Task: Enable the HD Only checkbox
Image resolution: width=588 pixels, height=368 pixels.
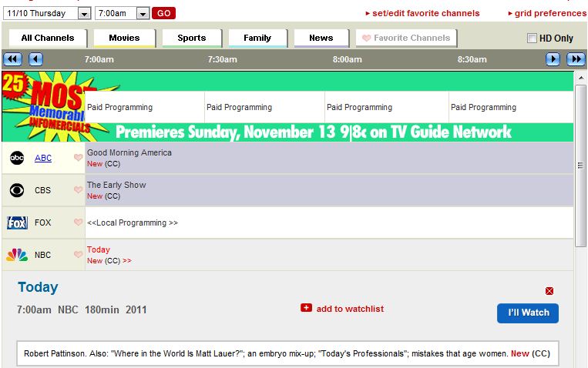Action: click(532, 38)
